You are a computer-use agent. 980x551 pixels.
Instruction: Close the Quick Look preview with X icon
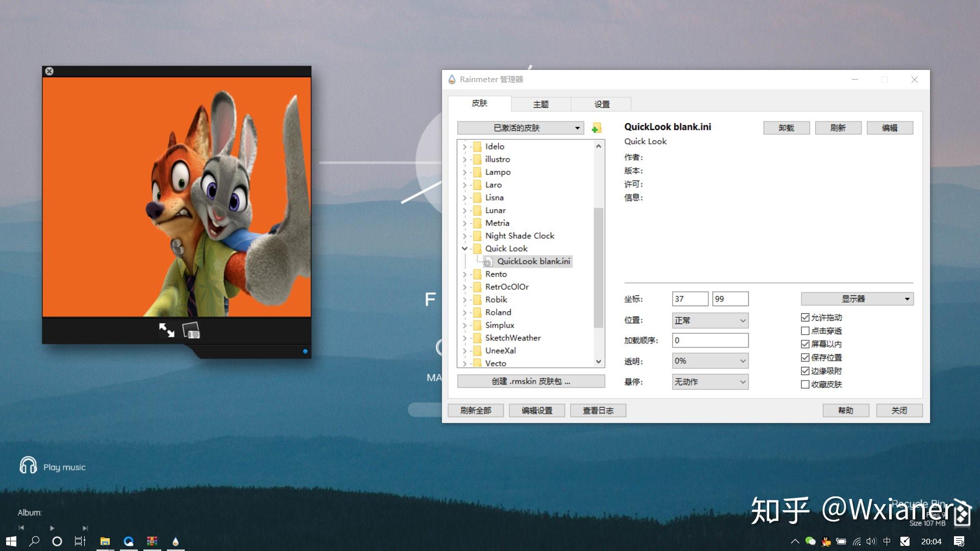[49, 71]
